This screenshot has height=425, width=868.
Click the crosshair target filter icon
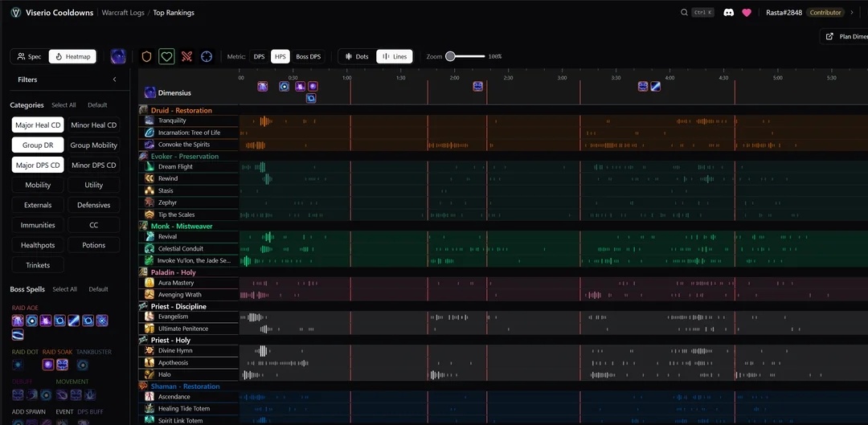[207, 56]
